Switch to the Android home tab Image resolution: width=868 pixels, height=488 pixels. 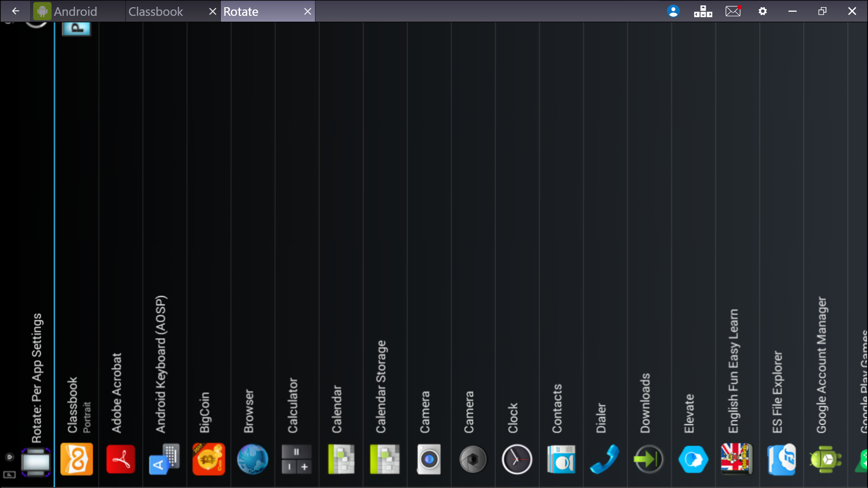[75, 11]
